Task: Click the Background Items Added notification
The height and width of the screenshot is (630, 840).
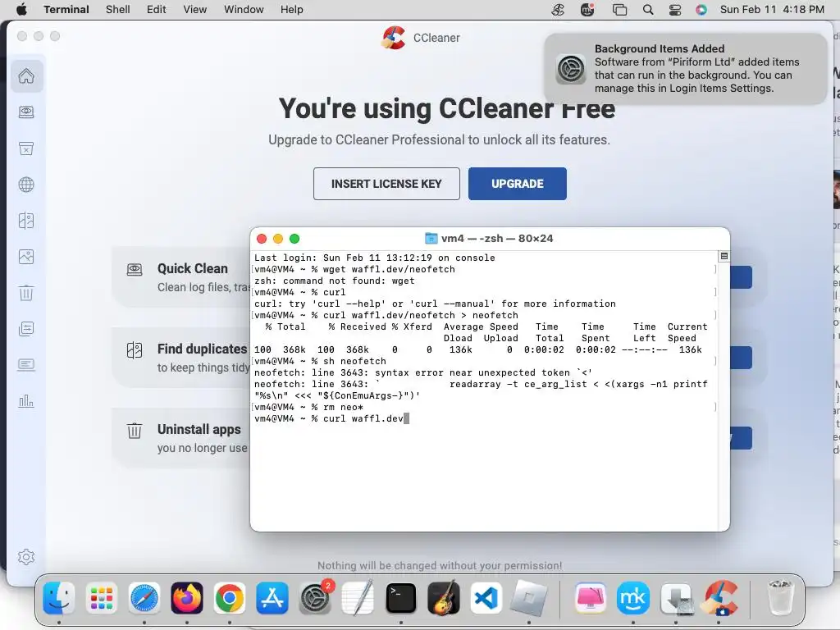Action: point(685,69)
